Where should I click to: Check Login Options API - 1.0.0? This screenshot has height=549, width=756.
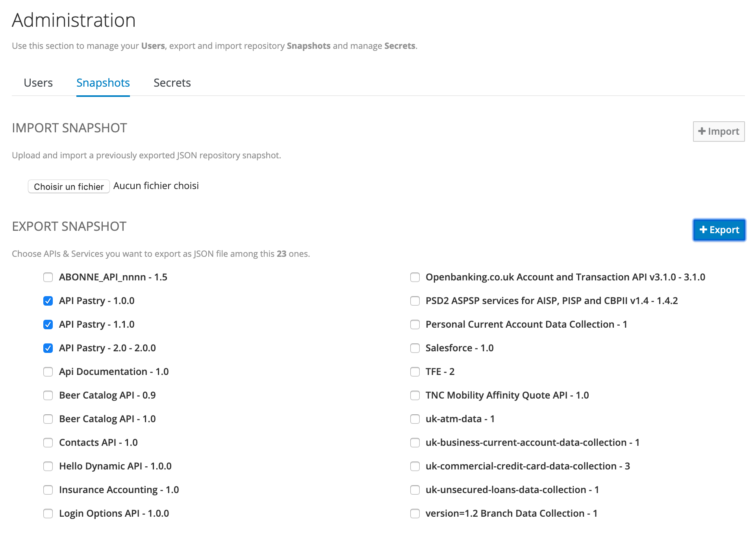pyautogui.click(x=48, y=513)
